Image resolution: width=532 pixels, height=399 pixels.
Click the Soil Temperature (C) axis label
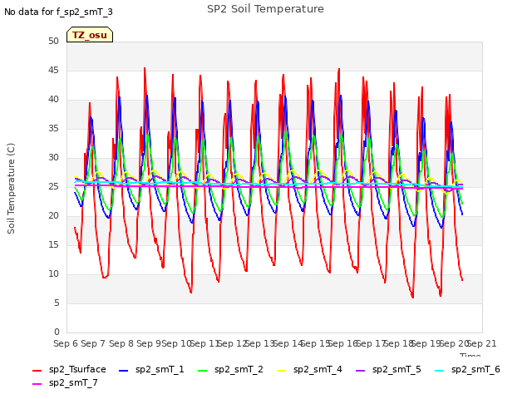pos(11,189)
